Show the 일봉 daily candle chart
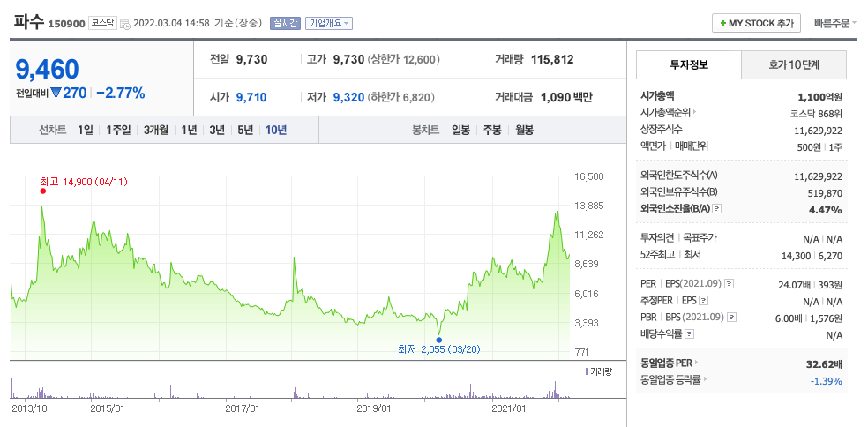Screen dimensions: 868x427 (460, 131)
